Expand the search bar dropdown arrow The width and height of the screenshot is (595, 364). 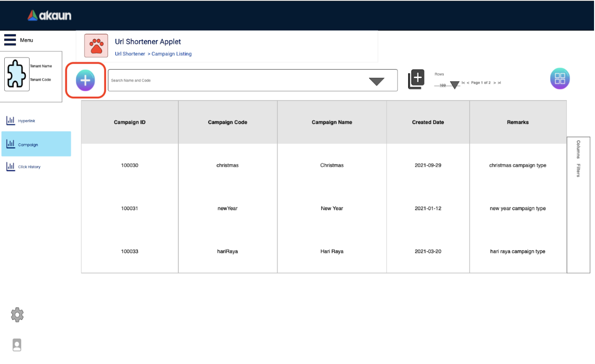point(376,81)
